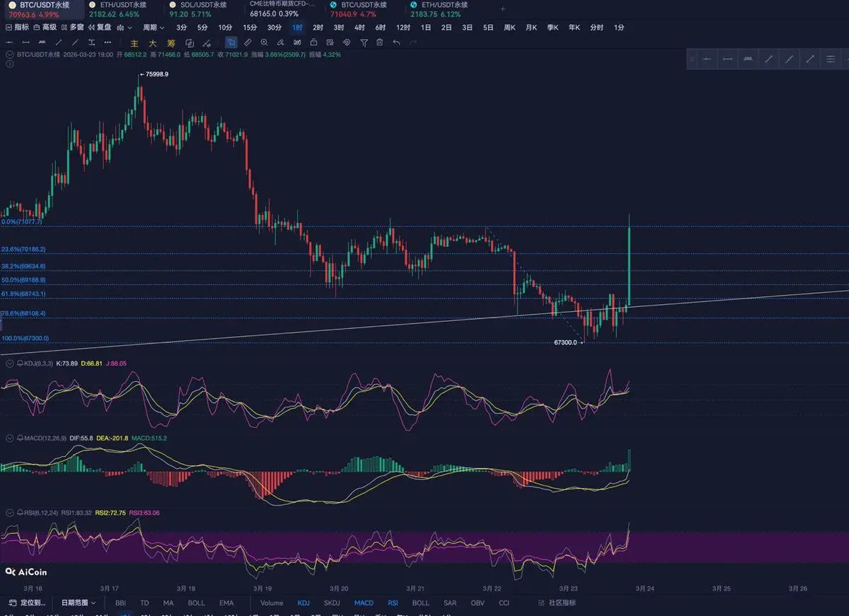Click the 定位到 locate-to button

[x=28, y=603]
